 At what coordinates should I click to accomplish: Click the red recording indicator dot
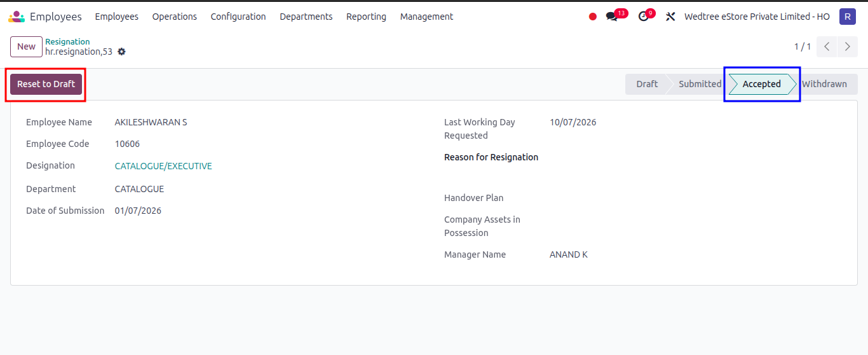pyautogui.click(x=593, y=17)
